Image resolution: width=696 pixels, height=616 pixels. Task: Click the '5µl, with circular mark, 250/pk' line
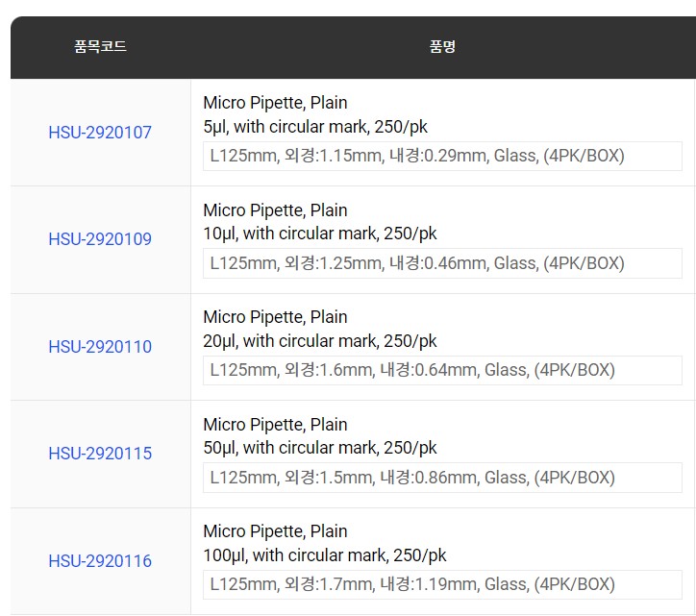(315, 127)
